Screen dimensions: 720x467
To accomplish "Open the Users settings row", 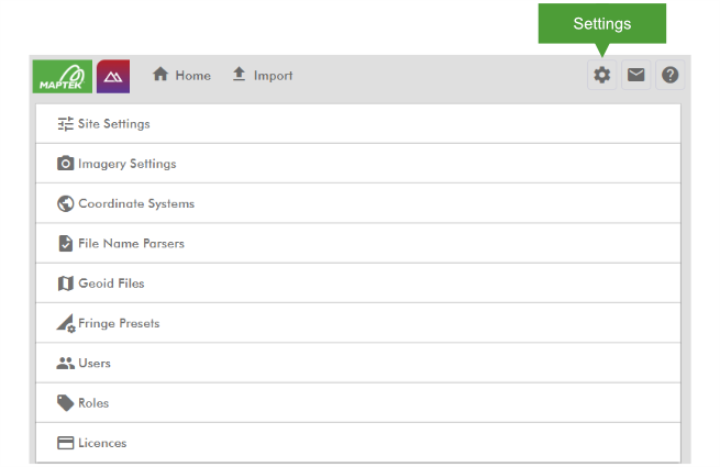I will (95, 364).
